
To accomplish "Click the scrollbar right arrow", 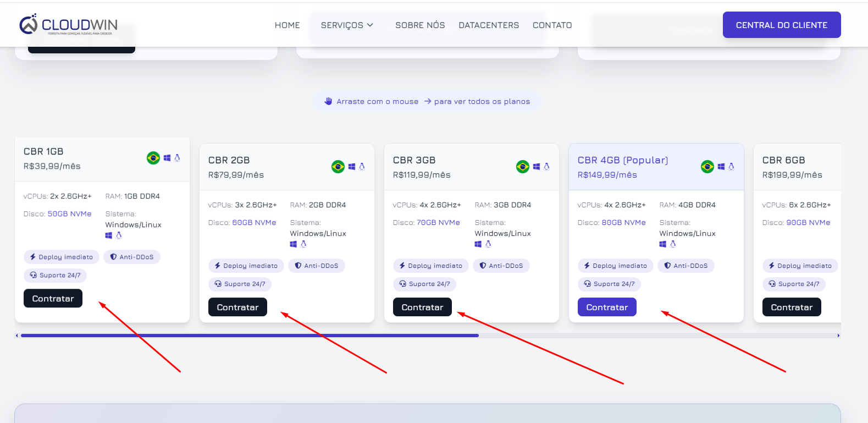I will 838,336.
